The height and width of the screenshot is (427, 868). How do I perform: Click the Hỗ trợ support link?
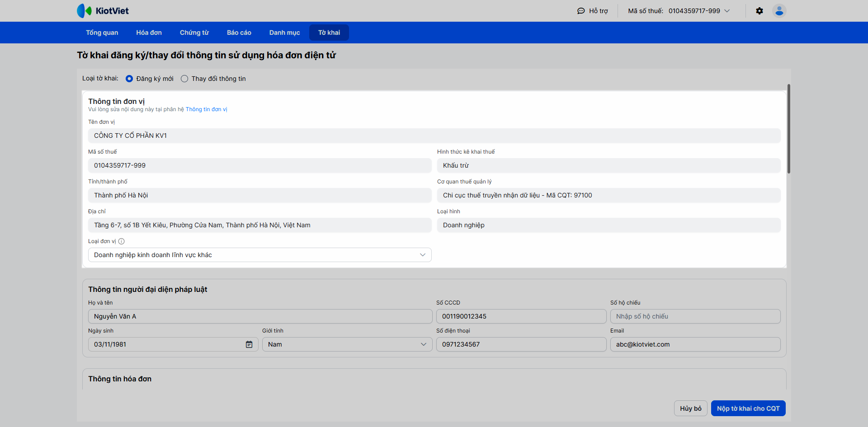tap(599, 11)
